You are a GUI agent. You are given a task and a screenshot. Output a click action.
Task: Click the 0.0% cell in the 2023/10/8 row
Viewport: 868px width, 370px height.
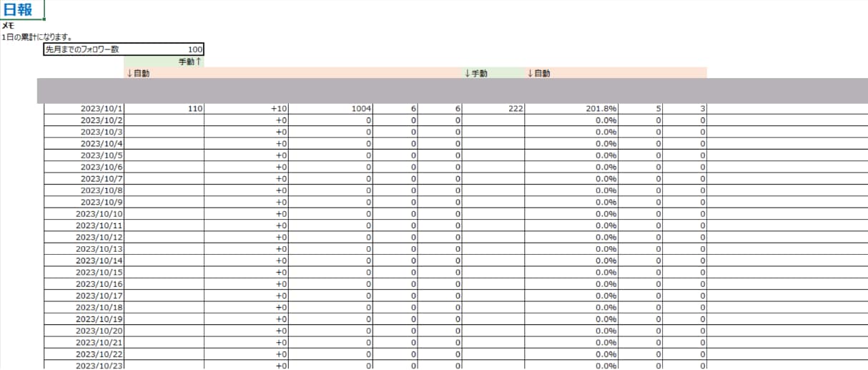tap(571, 190)
